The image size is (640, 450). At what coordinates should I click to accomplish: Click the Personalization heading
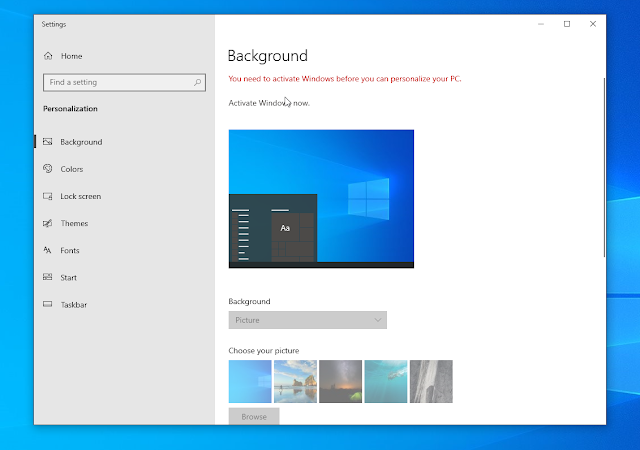coord(70,109)
